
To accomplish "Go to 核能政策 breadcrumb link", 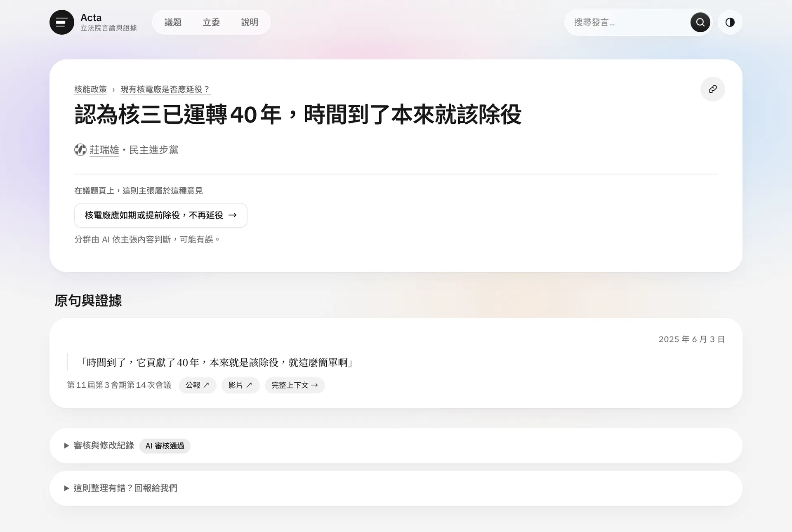I will 90,89.
